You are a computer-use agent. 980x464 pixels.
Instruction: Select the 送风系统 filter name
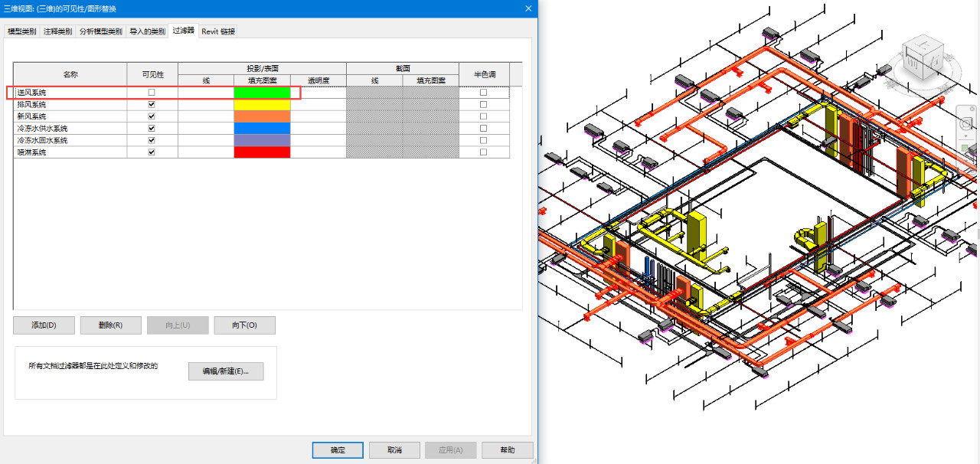pos(70,92)
